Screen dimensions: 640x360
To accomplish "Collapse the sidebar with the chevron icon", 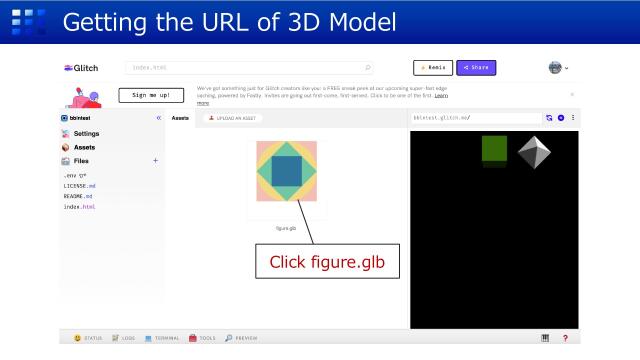I will (159, 118).
